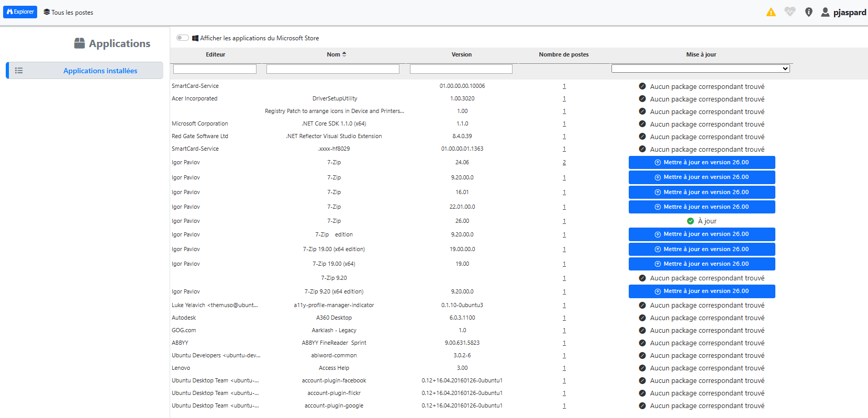Open the heartbeat health status icon
The height and width of the screenshot is (418, 868).
(789, 12)
